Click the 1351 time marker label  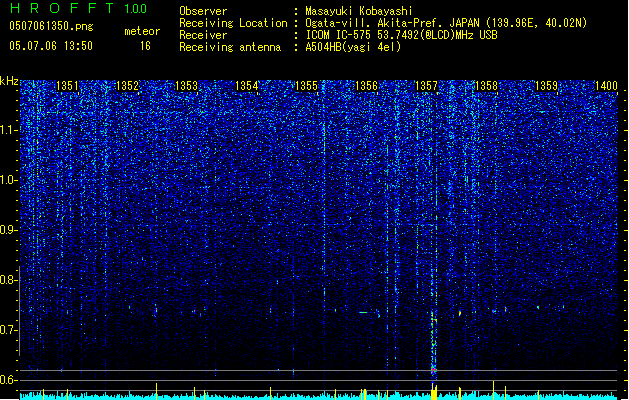67,86
